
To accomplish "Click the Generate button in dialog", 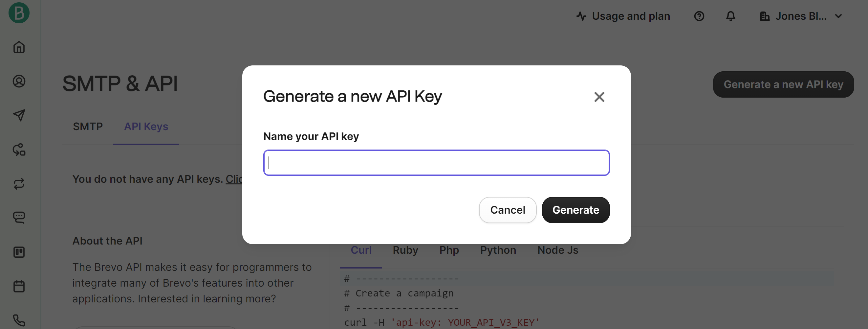I will click(x=575, y=210).
